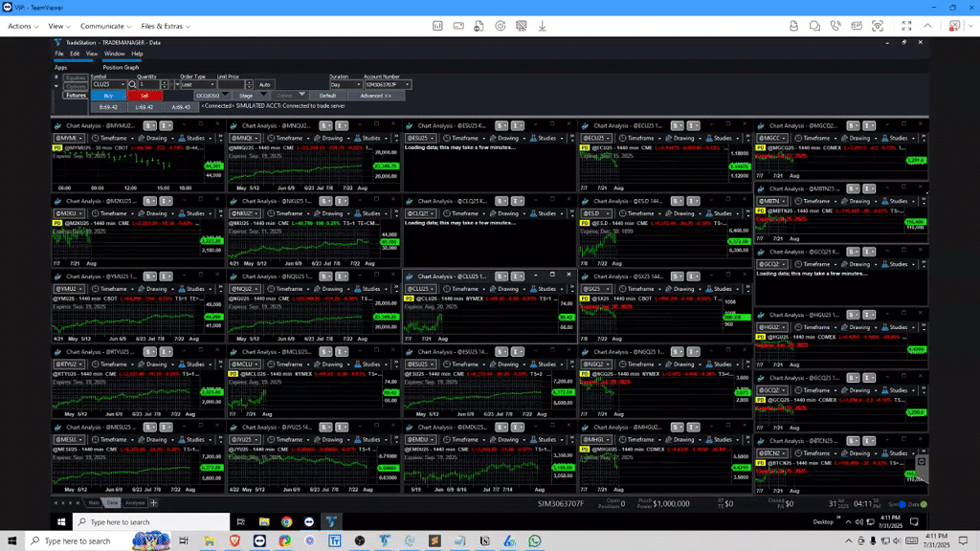Image resolution: width=980 pixels, height=551 pixels.
Task: Open TeamViewer Actions menu
Action: [x=23, y=26]
